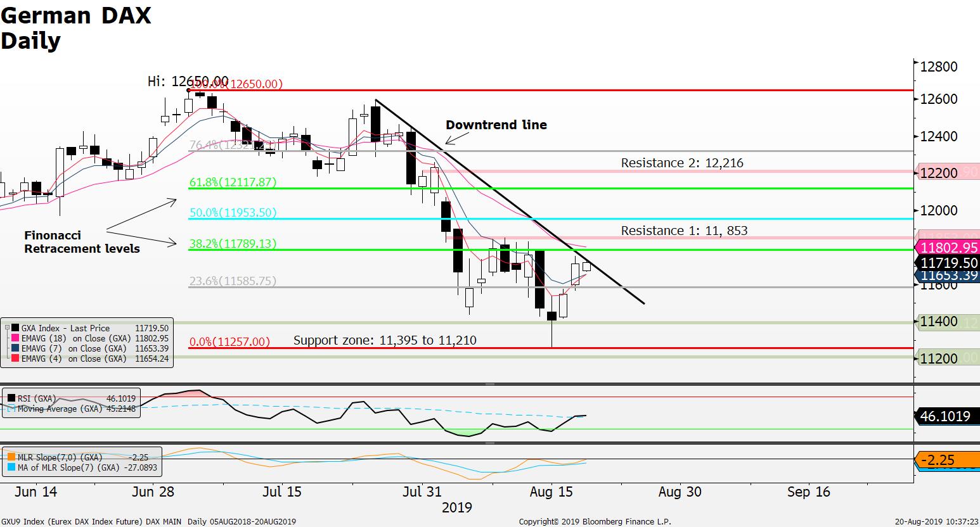Click the 11654.24 EMAVG (4) legend value
Image resolution: width=980 pixels, height=527 pixels.
pyautogui.click(x=152, y=359)
